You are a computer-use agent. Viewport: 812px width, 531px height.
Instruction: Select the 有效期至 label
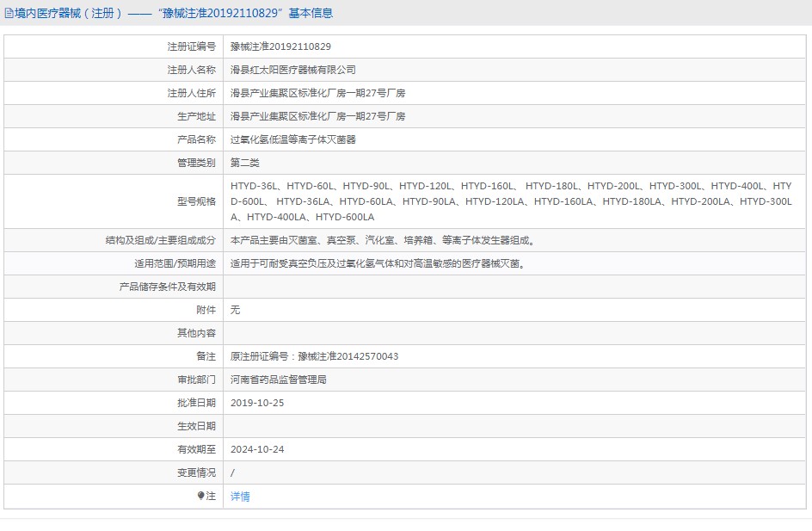coord(196,449)
